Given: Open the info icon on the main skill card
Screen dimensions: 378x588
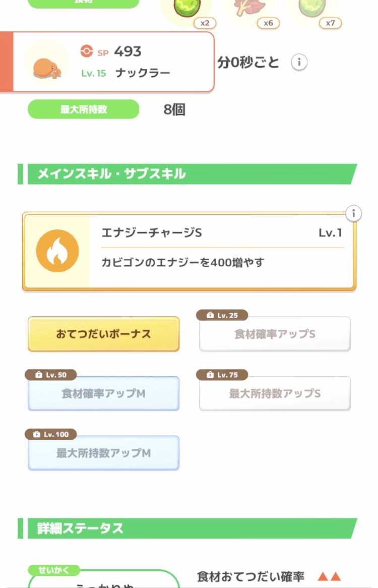Looking at the screenshot, I should click(353, 214).
